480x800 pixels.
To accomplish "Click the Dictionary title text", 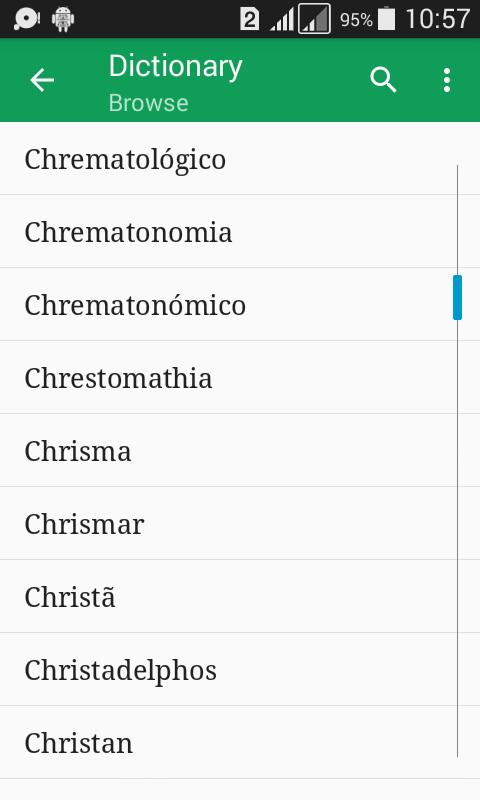I will tap(175, 66).
